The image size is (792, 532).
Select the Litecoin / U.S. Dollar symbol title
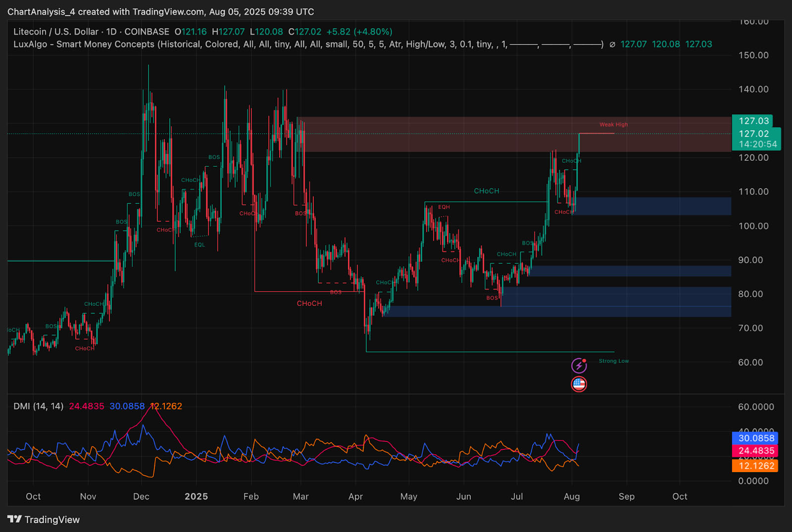pos(56,32)
